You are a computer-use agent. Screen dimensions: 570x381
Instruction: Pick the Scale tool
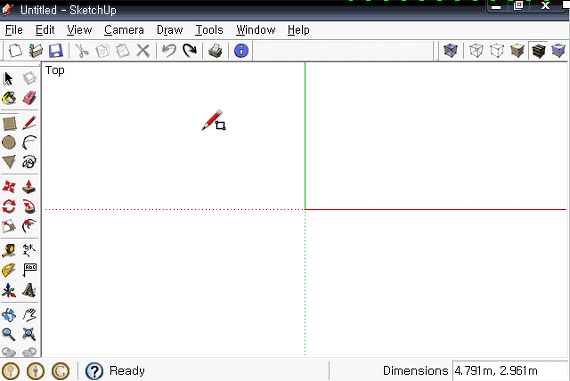pyautogui.click(x=9, y=226)
